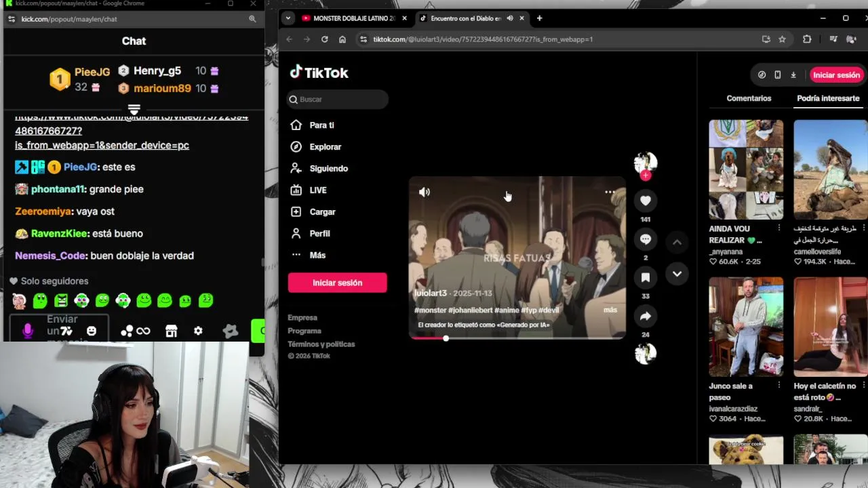This screenshot has height=488, width=868.
Task: Click the Buscar search field
Action: point(338,99)
